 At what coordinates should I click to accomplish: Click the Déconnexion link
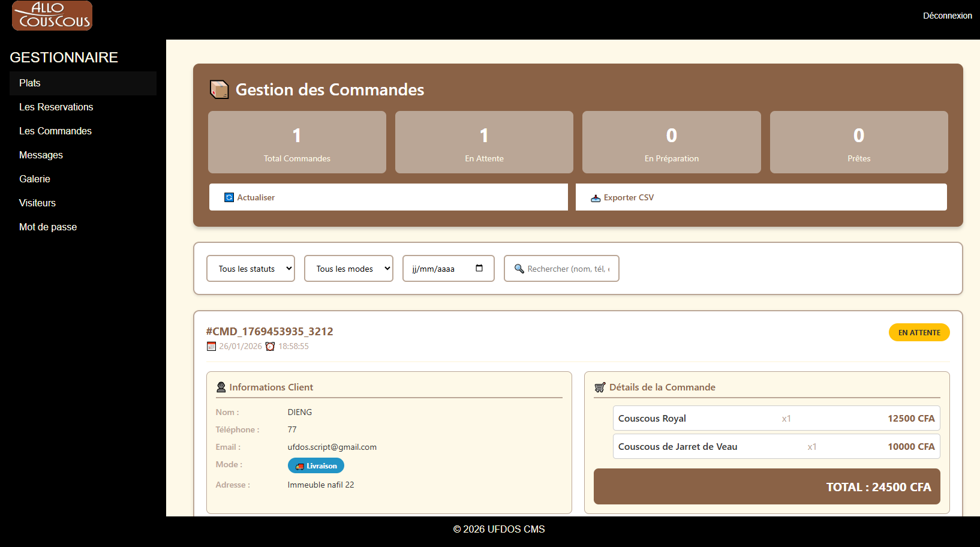pos(947,16)
